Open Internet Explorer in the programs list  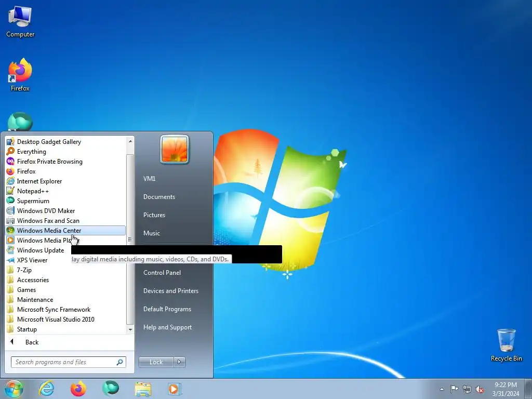65,181
